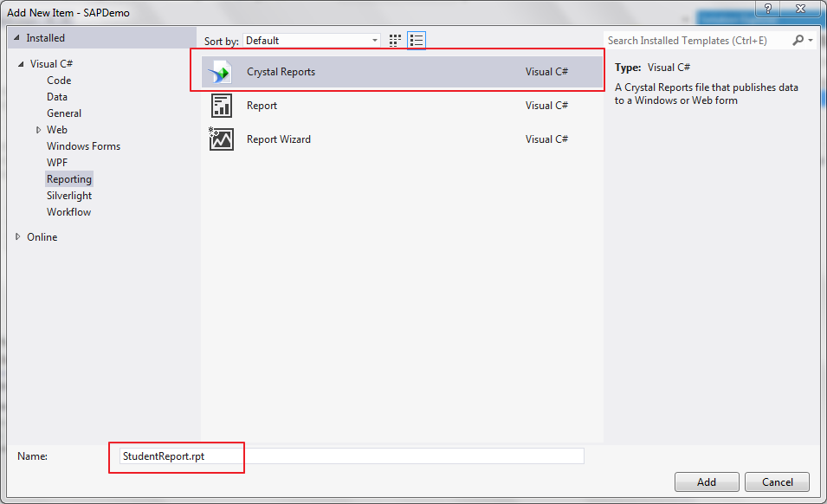Open the Sort by Default dropdown
The image size is (827, 504).
(x=312, y=41)
